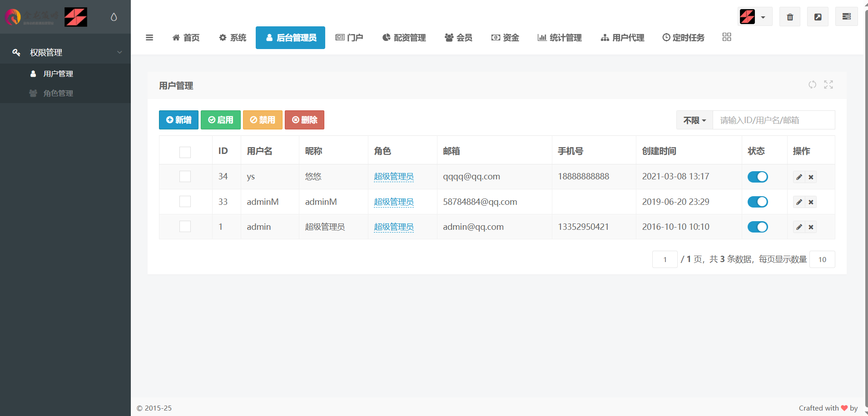Click the water drop theme icon
The height and width of the screenshot is (416, 868).
[x=114, y=17]
